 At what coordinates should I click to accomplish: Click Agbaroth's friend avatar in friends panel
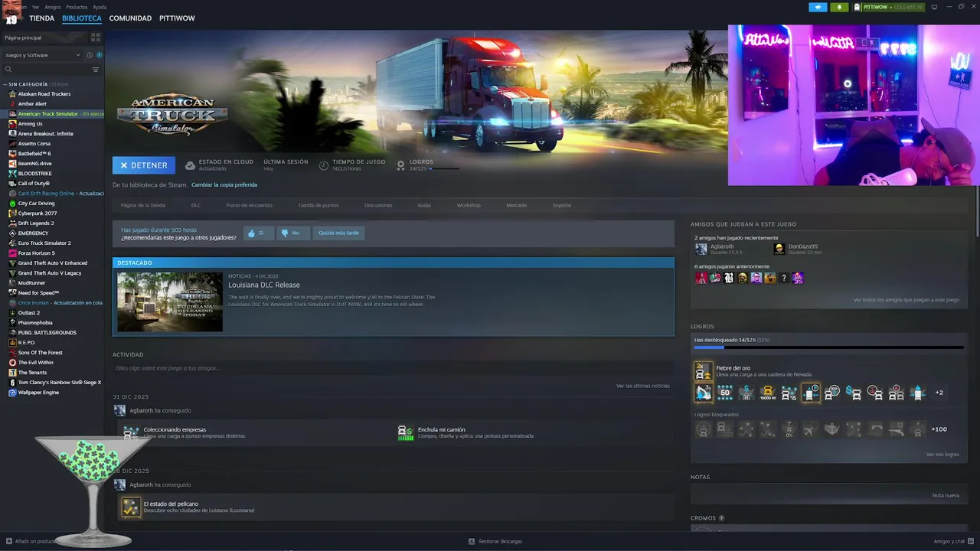(x=701, y=249)
